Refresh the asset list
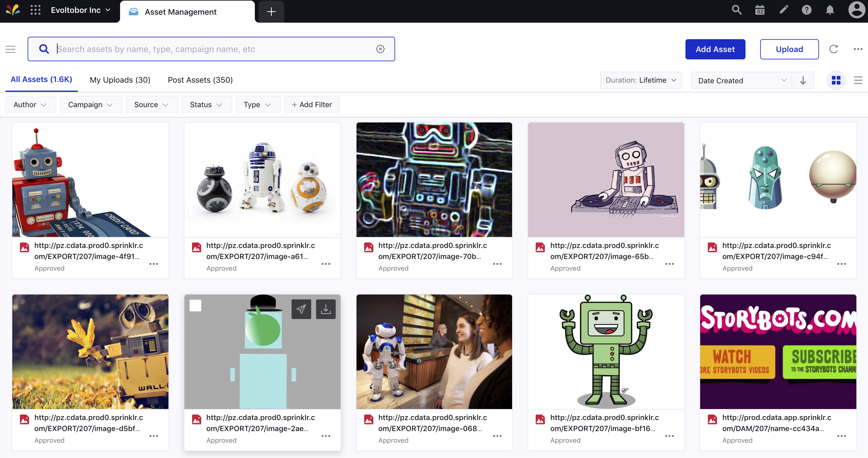 coord(833,49)
